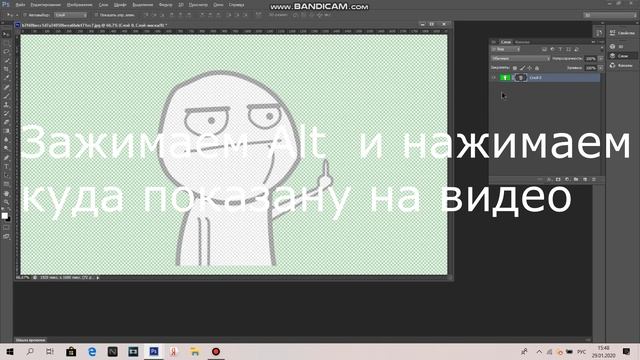Click Bandicam record icon in taskbar
640x360 pixels.
pos(216,351)
